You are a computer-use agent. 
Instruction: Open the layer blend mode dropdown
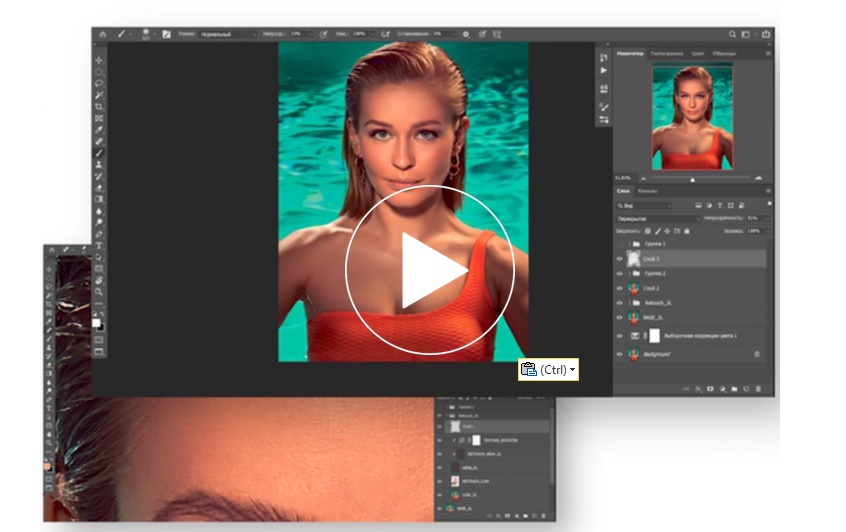coord(657,218)
